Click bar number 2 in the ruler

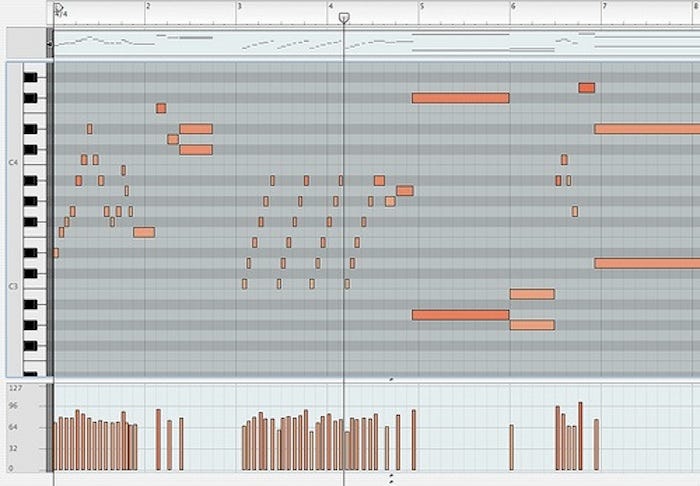click(x=148, y=6)
